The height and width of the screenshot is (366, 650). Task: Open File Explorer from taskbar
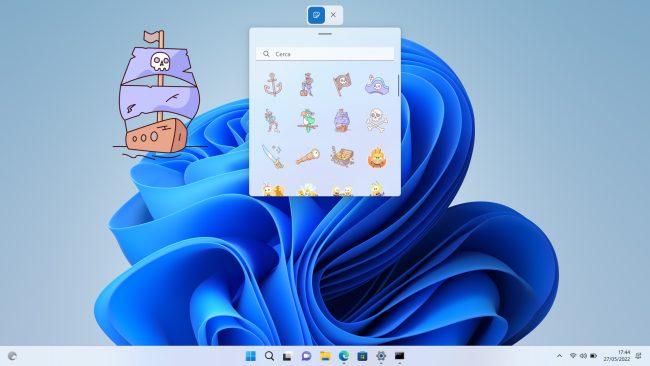325,356
